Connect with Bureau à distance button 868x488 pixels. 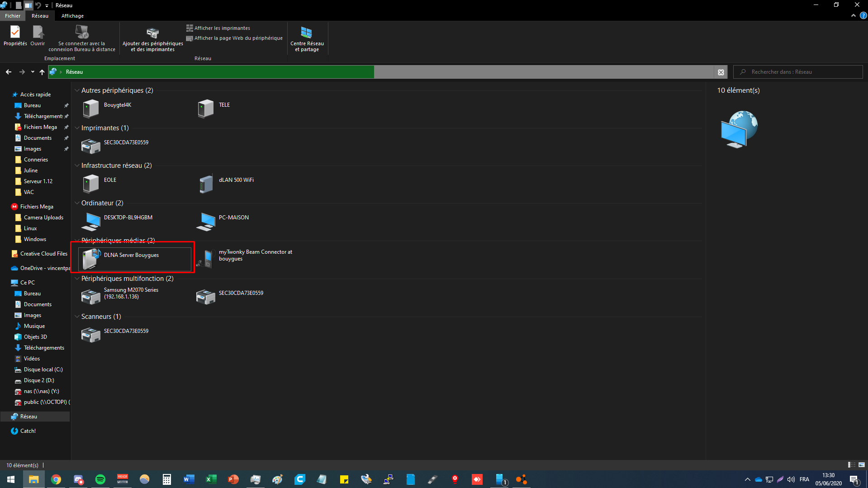pyautogui.click(x=82, y=38)
